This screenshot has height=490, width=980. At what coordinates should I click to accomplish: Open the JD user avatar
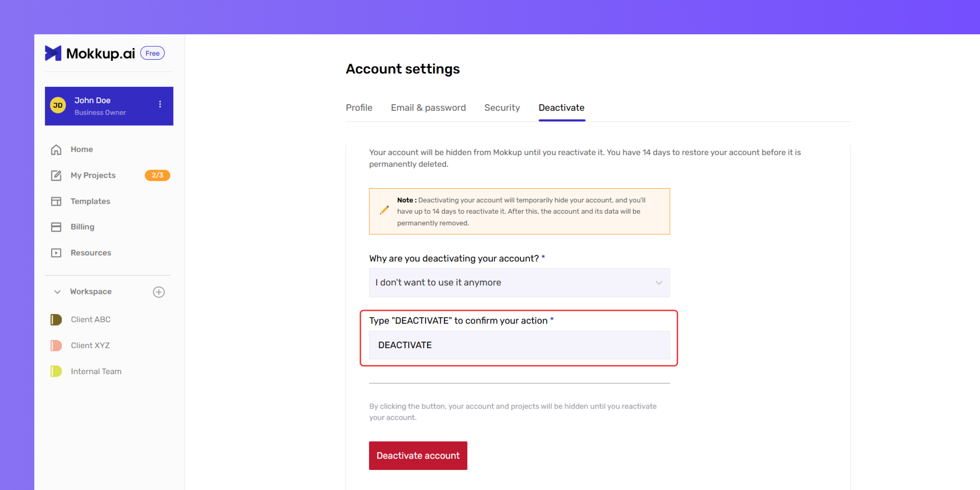(x=58, y=105)
